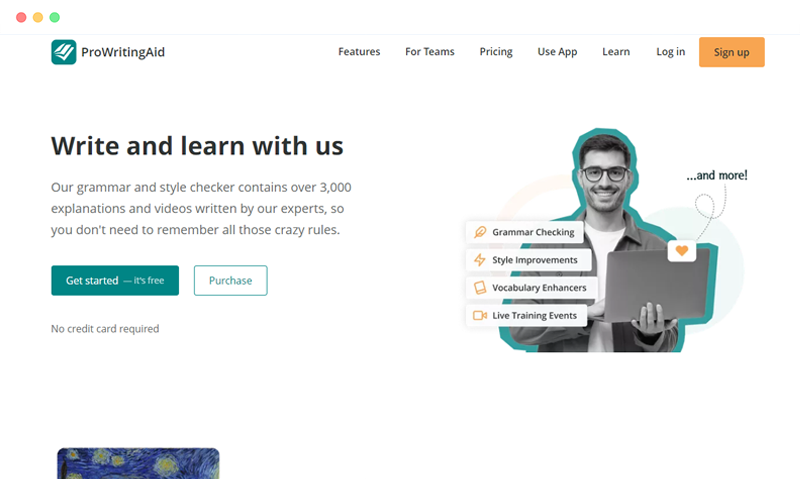Click the Log in link
Image resolution: width=800 pixels, height=479 pixels.
point(670,52)
